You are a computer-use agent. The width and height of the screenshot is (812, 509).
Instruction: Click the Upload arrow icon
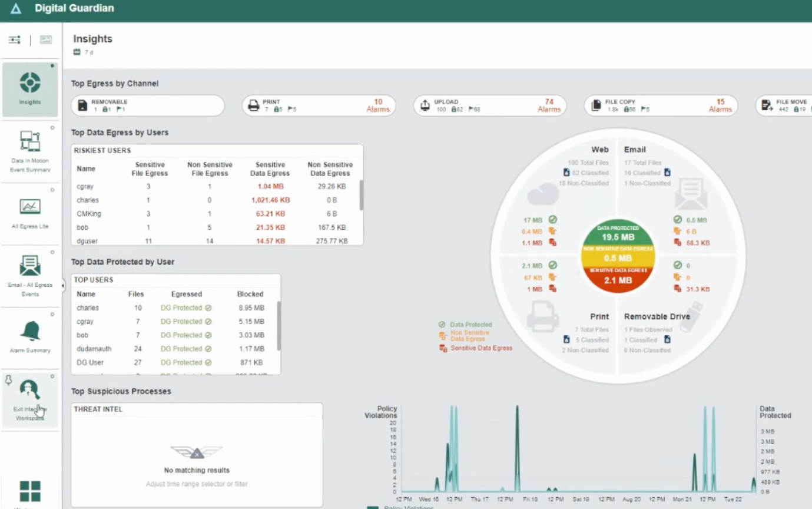tap(425, 105)
